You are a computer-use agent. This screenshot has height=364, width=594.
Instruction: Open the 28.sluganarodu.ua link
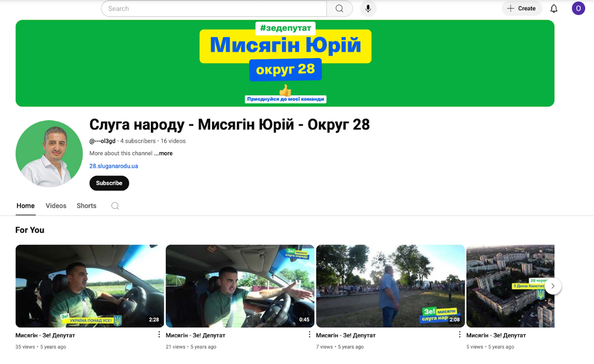(x=114, y=166)
